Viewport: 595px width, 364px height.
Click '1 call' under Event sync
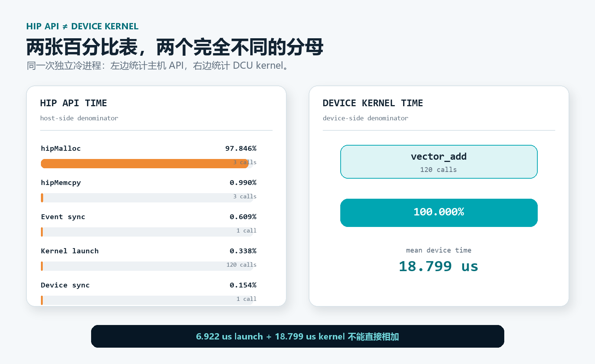point(246,230)
